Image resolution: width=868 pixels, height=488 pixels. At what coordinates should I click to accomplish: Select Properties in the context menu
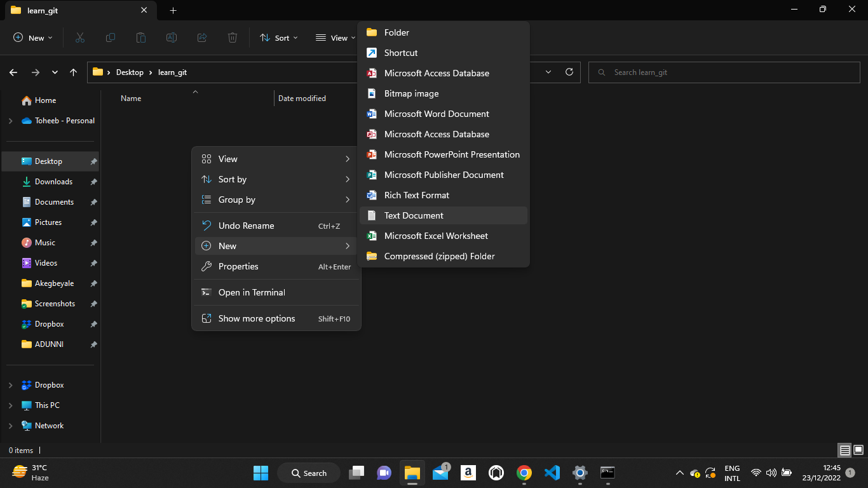tap(276, 266)
